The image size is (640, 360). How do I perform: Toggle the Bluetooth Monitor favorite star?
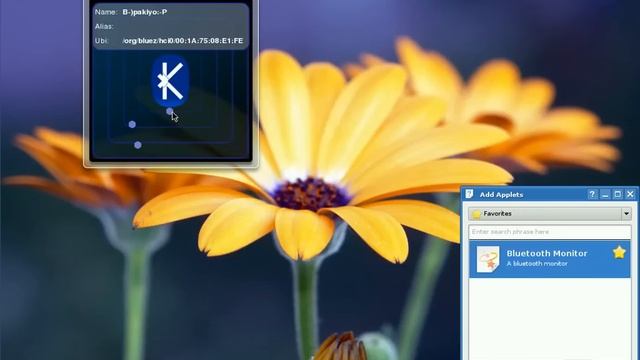(x=619, y=253)
